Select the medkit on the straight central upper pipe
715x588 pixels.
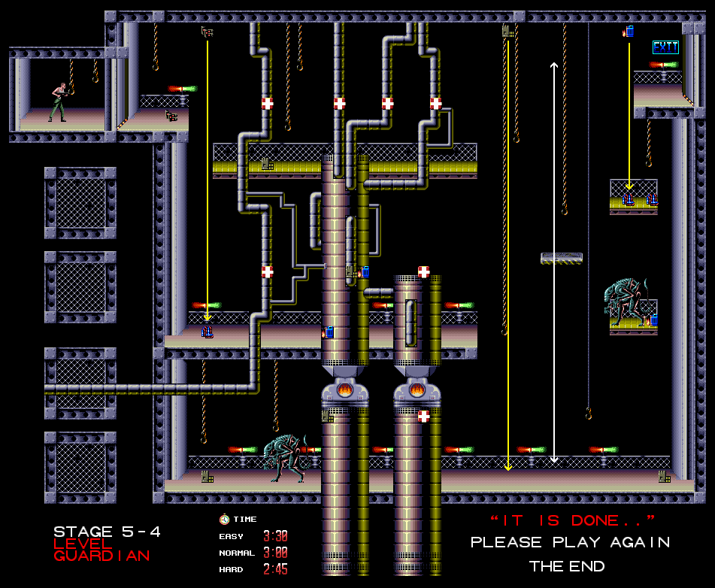pos(339,104)
